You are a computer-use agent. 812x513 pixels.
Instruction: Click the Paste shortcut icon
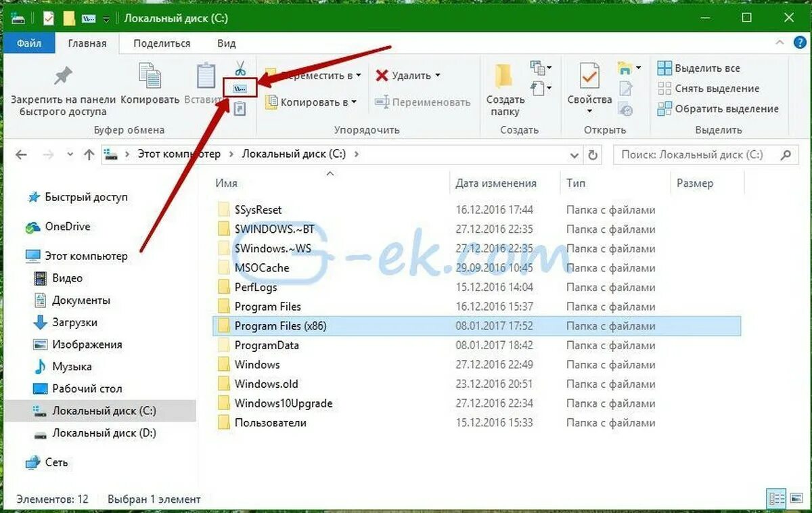(x=240, y=108)
